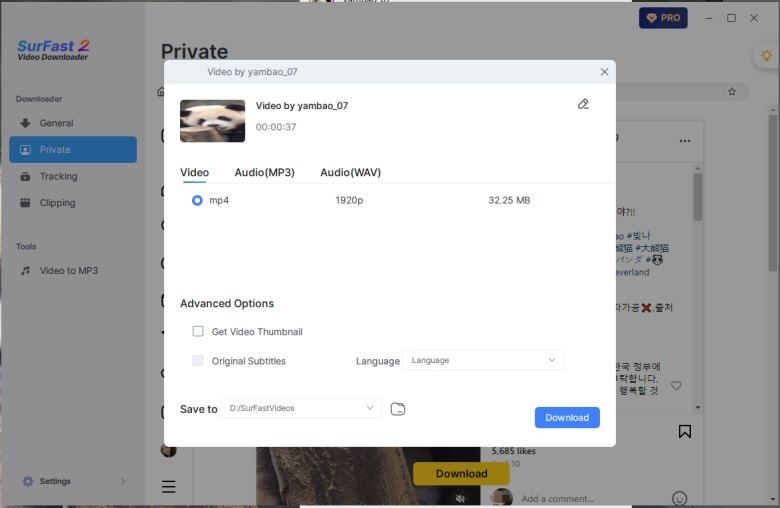Click the heart like icon on comment
780x508 pixels.
point(676,385)
